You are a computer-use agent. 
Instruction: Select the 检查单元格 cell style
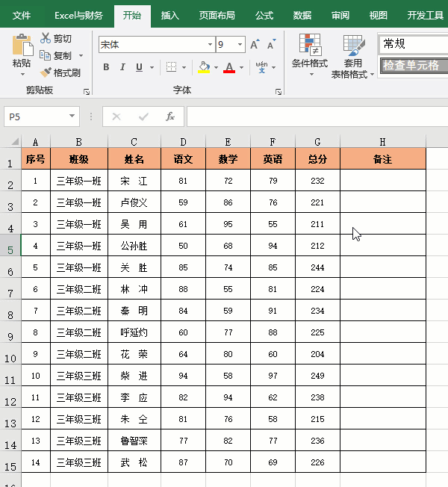pos(414,65)
